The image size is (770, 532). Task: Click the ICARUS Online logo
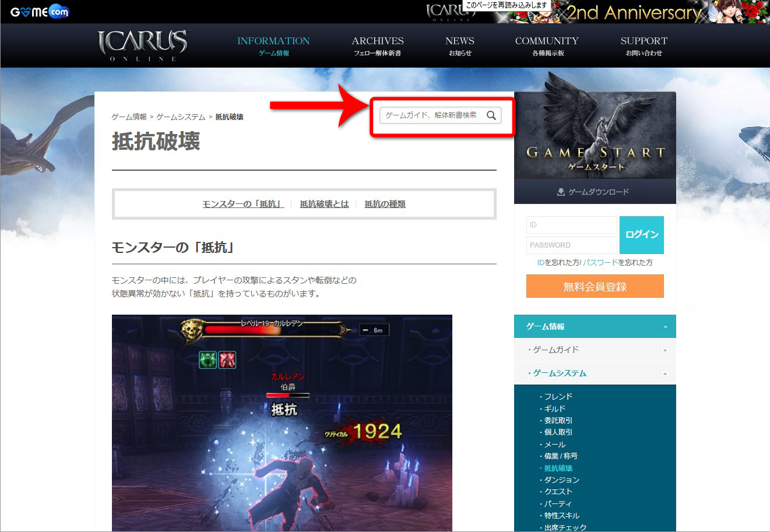(x=143, y=45)
